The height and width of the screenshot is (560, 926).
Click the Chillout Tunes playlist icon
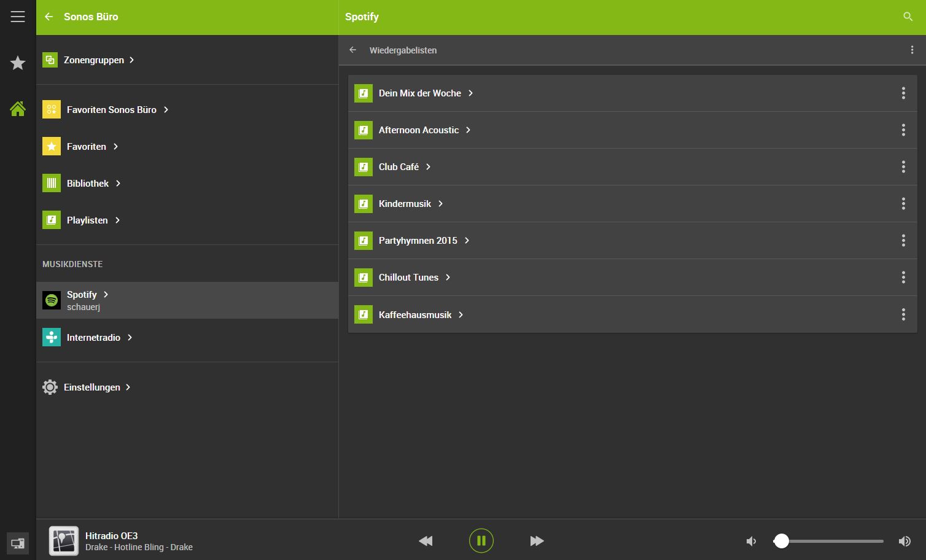[x=364, y=278]
